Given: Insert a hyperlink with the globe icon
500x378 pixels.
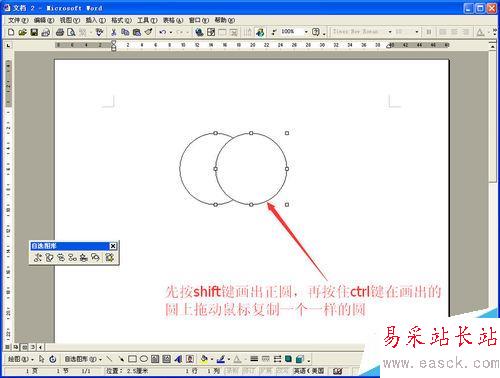Looking at the screenshot, I should [x=199, y=32].
